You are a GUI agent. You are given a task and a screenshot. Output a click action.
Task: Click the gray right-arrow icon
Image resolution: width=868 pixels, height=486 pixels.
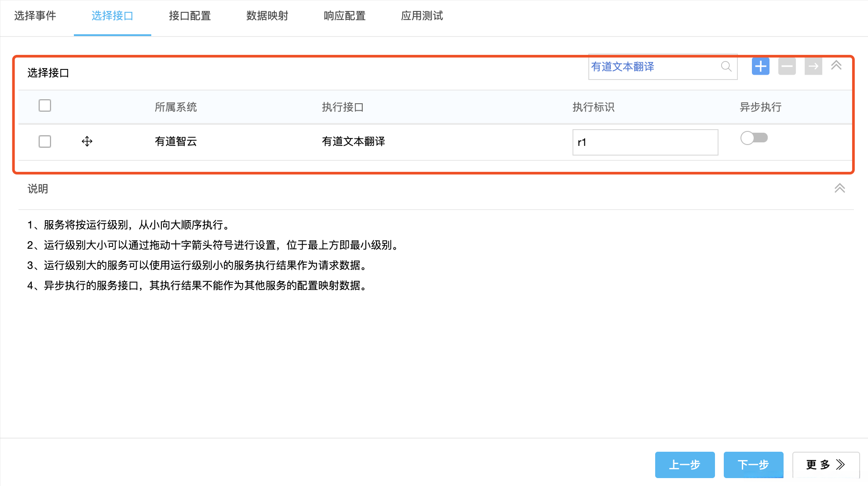813,67
